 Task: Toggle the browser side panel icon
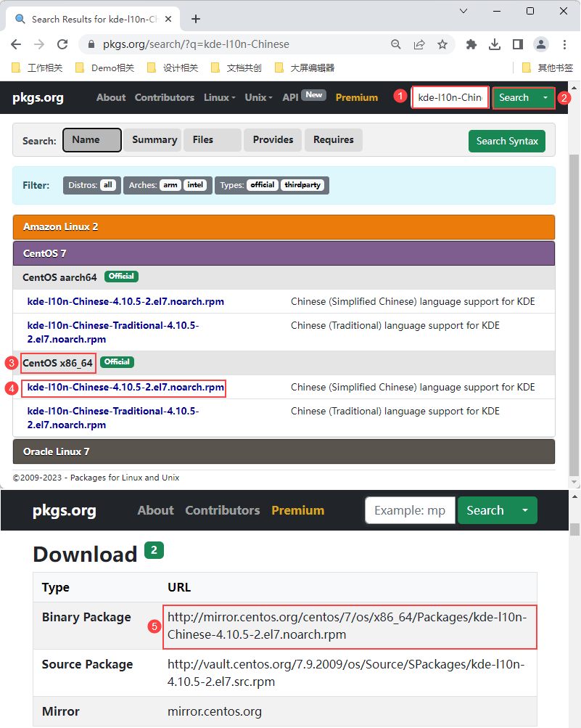(518, 44)
